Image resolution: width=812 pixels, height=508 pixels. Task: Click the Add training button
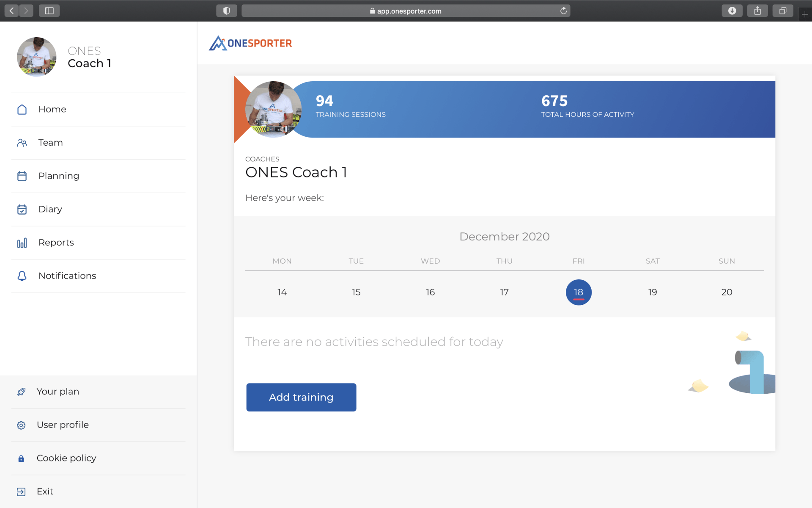tap(301, 397)
